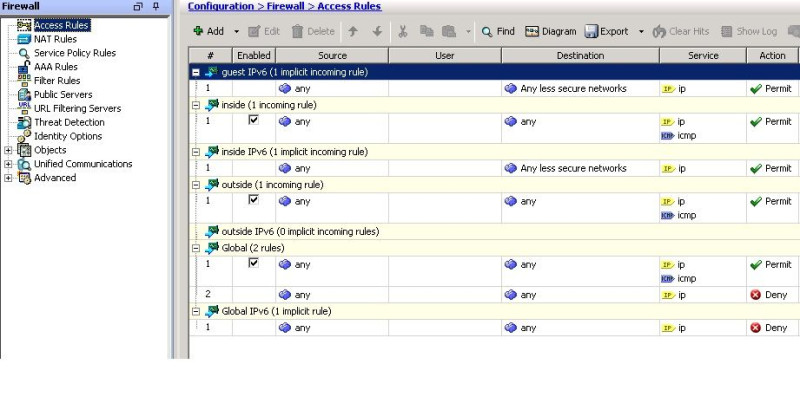This screenshot has width=800, height=416.
Task: Pin the Firewall panel with pushpin icon
Action: pos(156,6)
